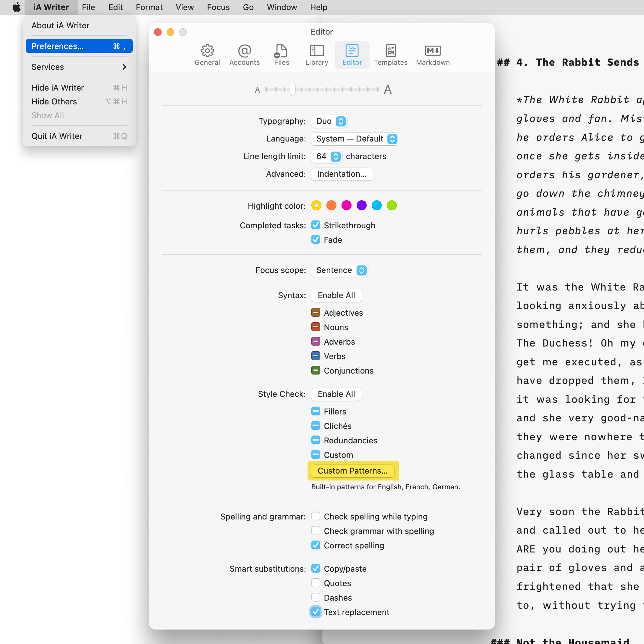Enable Check grammar with spelling
This screenshot has width=644, height=644.
pyautogui.click(x=316, y=531)
